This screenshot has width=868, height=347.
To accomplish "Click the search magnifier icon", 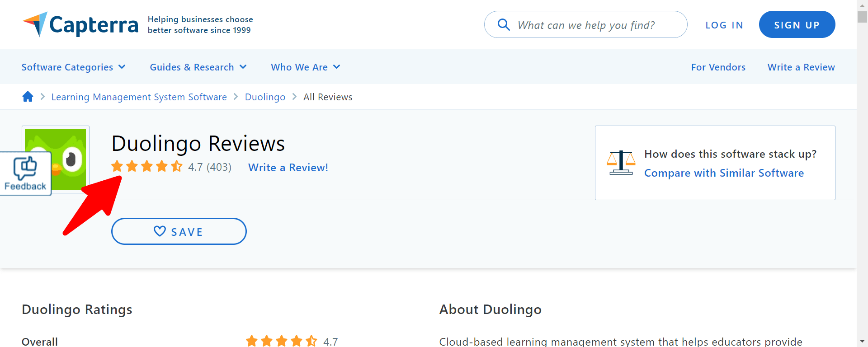I will click(x=504, y=24).
